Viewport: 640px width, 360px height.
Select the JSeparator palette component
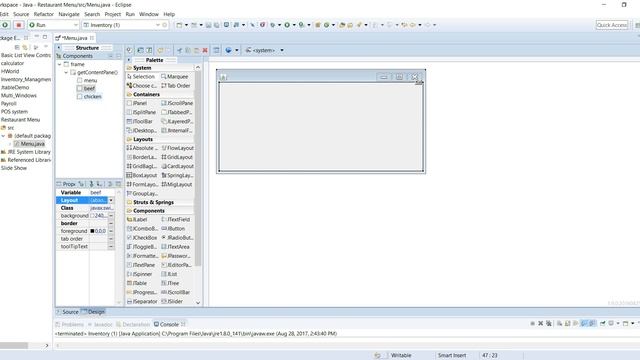pyautogui.click(x=142, y=302)
